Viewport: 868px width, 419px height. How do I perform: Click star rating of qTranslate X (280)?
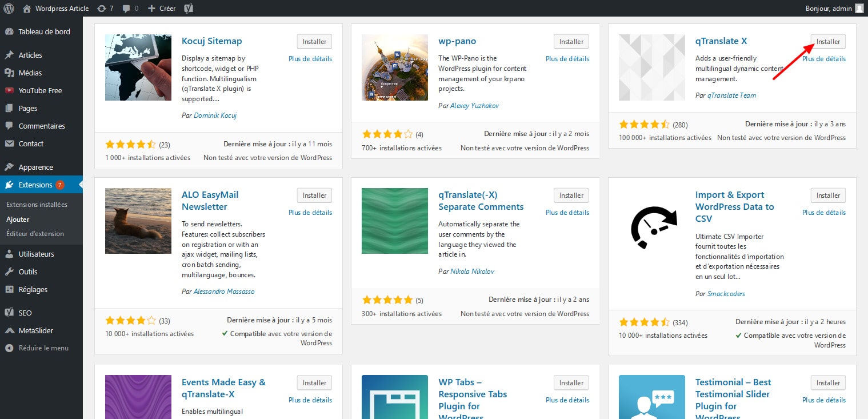(644, 125)
